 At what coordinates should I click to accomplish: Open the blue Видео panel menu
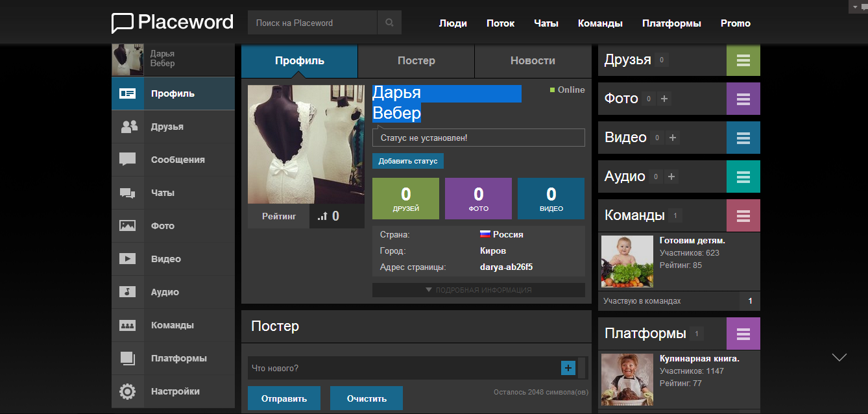point(743,138)
